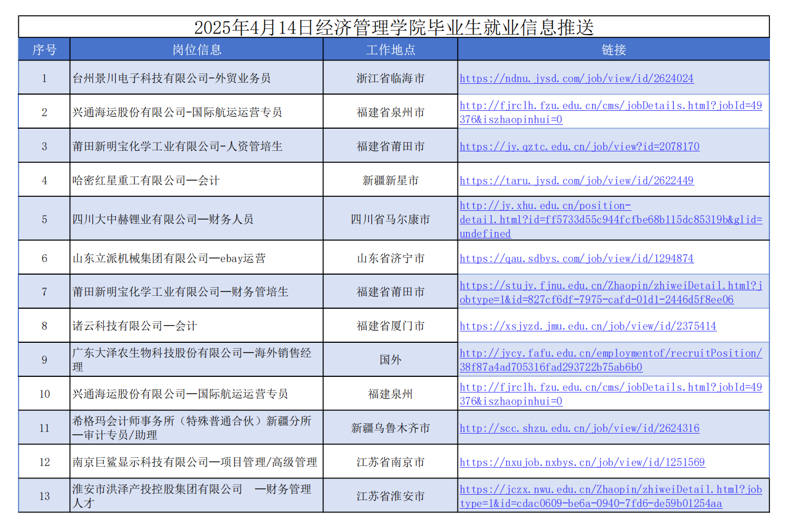Click the 序号 header cell
The height and width of the screenshot is (532, 790).
[x=44, y=50]
